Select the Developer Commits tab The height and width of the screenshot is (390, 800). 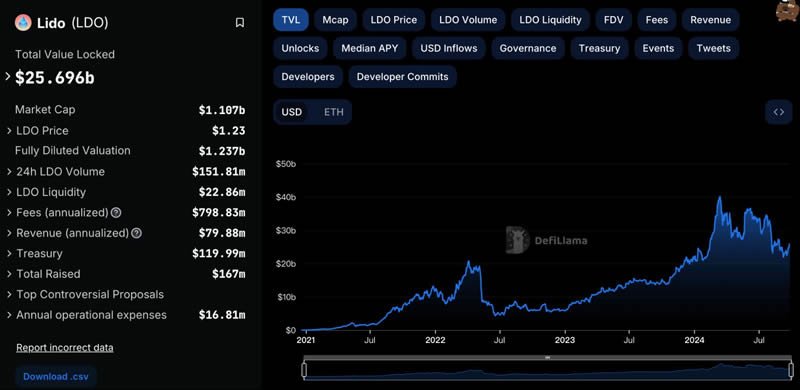point(403,77)
